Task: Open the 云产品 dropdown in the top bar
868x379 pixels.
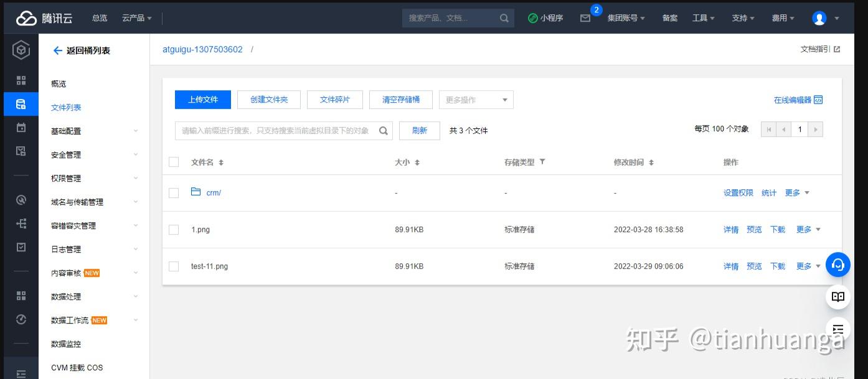Action: coord(136,18)
